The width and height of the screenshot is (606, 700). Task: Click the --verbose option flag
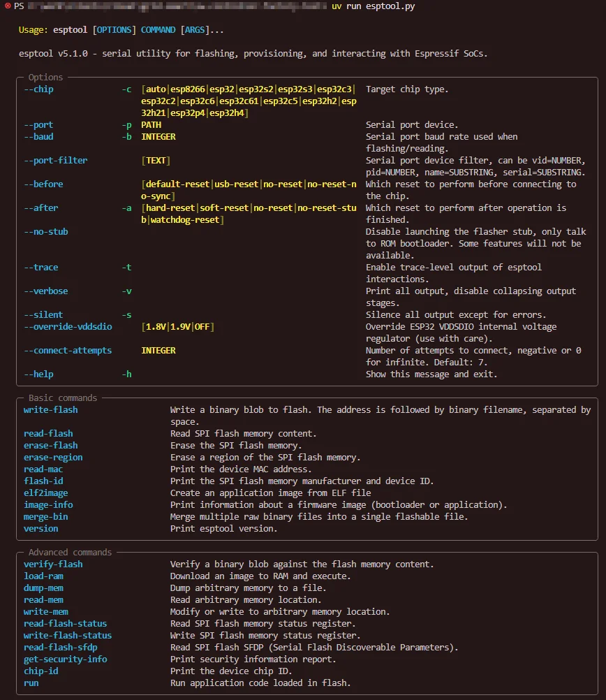[46, 291]
